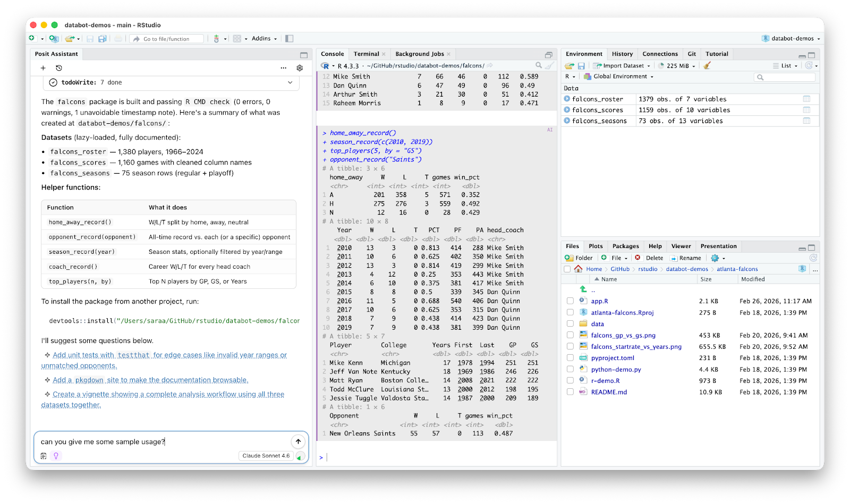
Task: Expand the todoWrite 7 done section
Action: click(290, 82)
